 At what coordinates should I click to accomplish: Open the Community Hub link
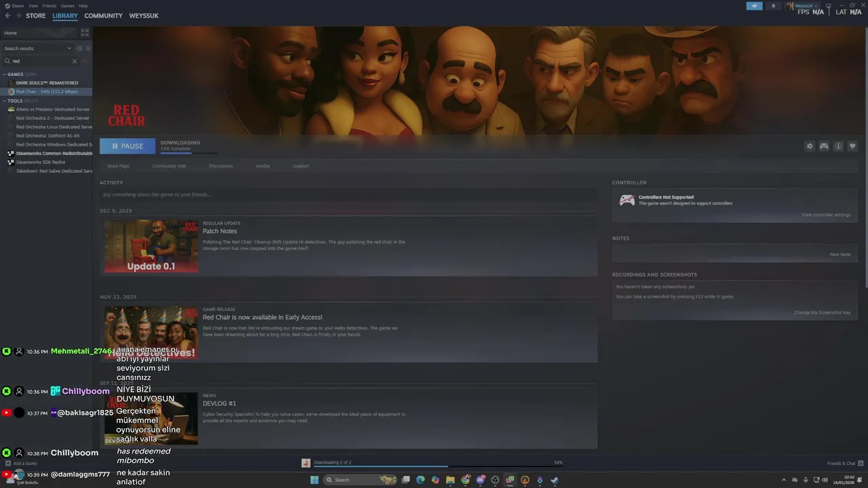click(x=169, y=166)
